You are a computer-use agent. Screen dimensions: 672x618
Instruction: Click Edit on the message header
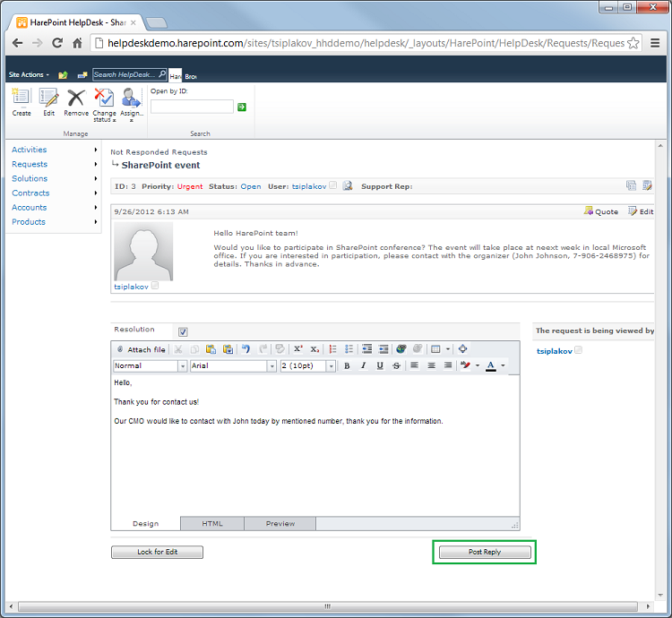click(641, 211)
